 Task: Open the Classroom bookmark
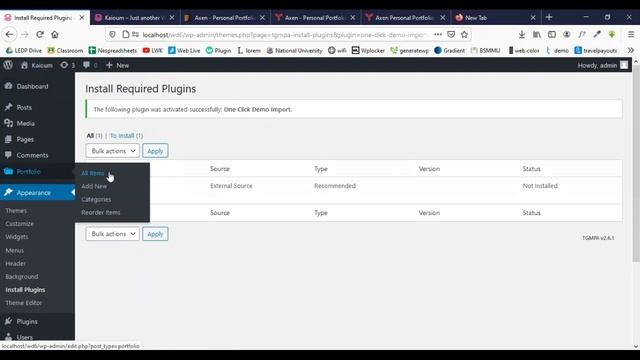65,51
